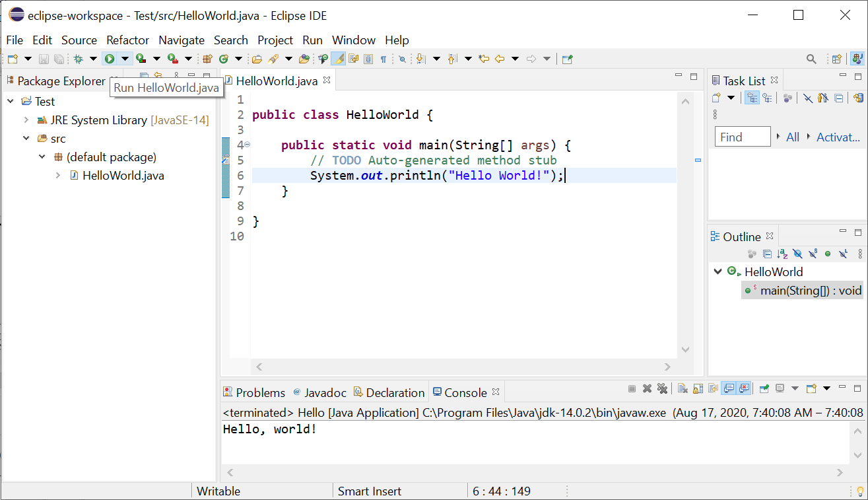Expand JRE System Library node
This screenshot has height=500, width=868.
pos(26,120)
